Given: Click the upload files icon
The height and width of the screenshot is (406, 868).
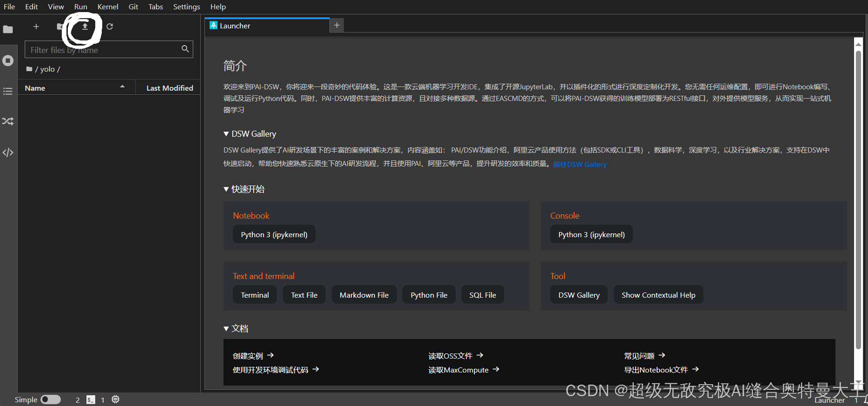Looking at the screenshot, I should tap(85, 27).
